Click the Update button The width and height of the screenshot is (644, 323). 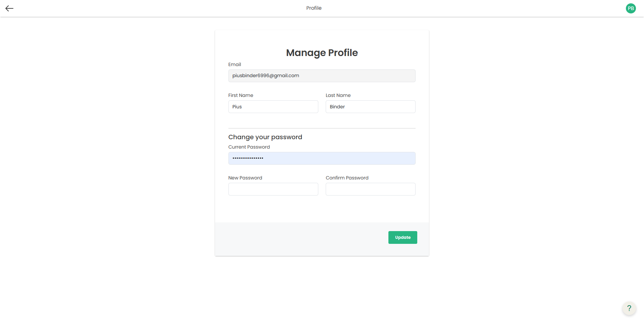pyautogui.click(x=402, y=237)
